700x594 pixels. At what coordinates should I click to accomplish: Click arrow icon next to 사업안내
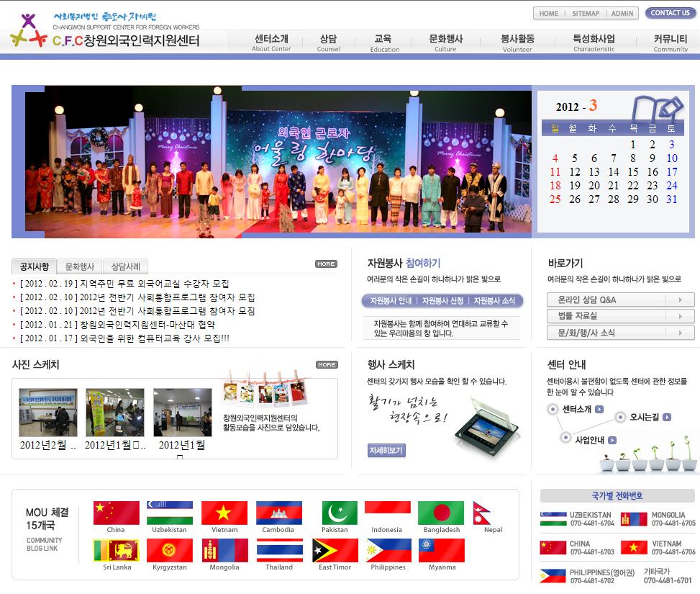coord(612,440)
